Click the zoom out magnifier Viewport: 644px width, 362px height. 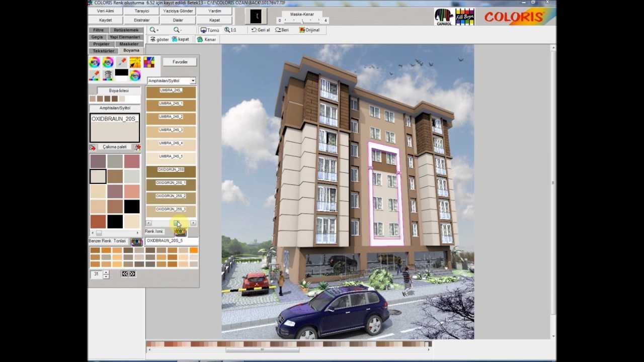pyautogui.click(x=177, y=30)
